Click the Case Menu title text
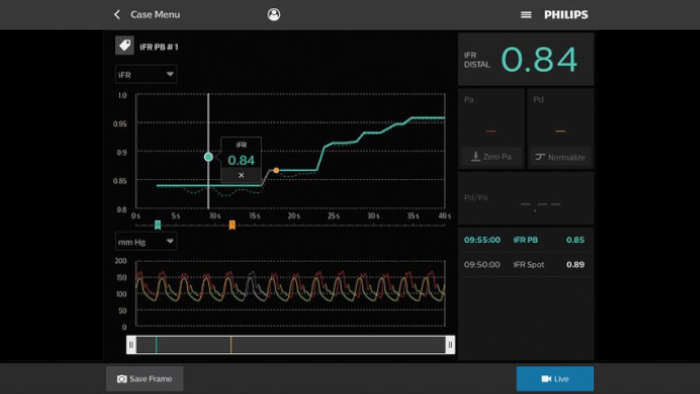Screen dimensions: 700x394 [x=155, y=15]
